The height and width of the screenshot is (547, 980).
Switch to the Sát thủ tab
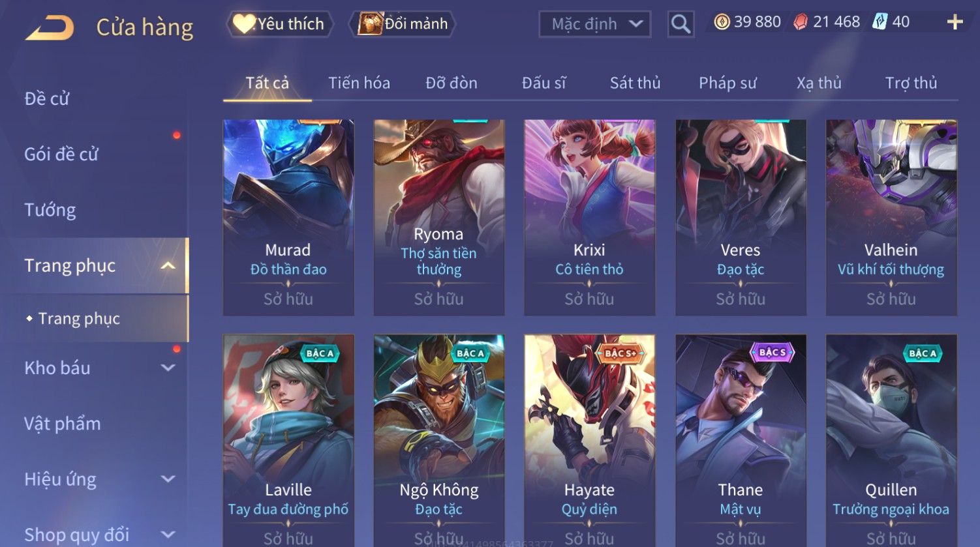tap(635, 83)
